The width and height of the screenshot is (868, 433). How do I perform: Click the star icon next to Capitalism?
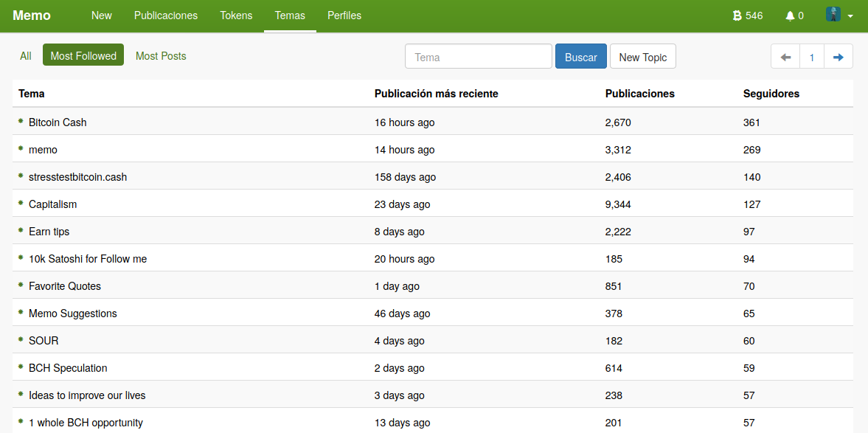tap(21, 204)
